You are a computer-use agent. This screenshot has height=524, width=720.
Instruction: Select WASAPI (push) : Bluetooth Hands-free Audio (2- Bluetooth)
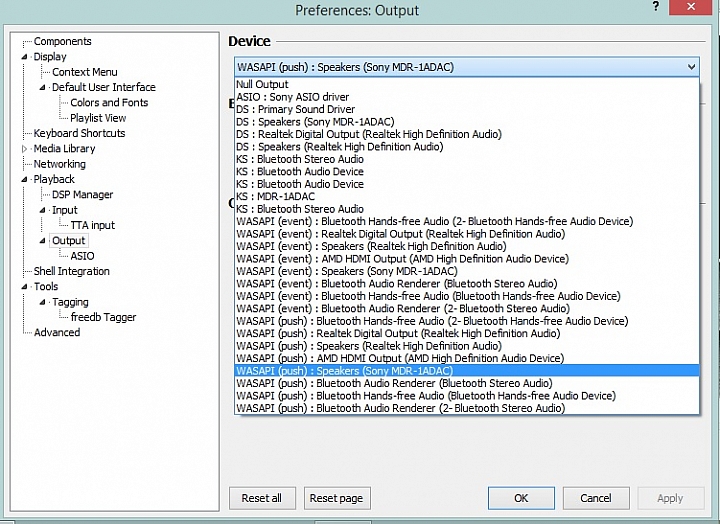467,321
